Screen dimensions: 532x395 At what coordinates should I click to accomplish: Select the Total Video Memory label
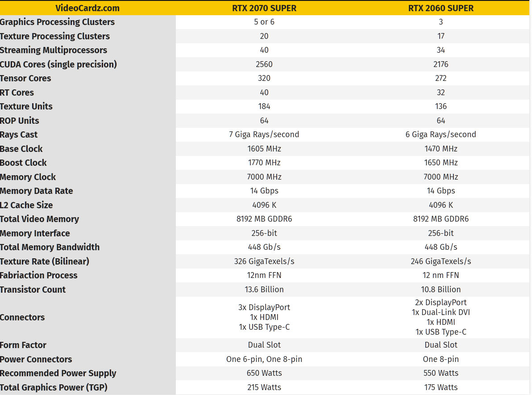coord(39,219)
